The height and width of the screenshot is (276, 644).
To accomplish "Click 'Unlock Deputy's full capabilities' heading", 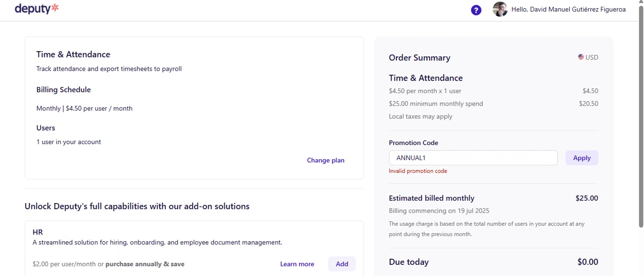I will pos(137,206).
